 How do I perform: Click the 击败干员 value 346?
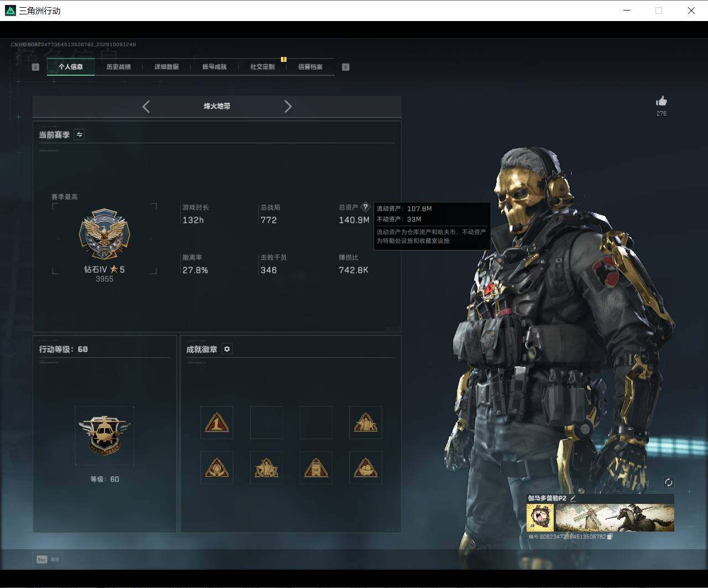coord(269,270)
